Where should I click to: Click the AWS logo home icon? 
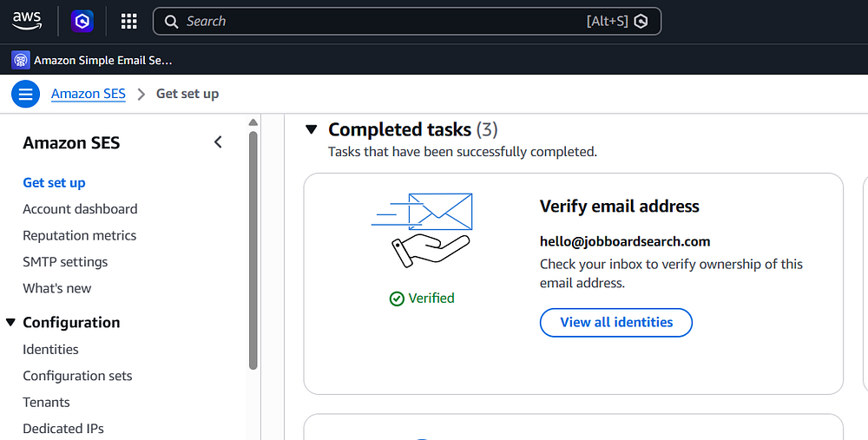[x=27, y=21]
